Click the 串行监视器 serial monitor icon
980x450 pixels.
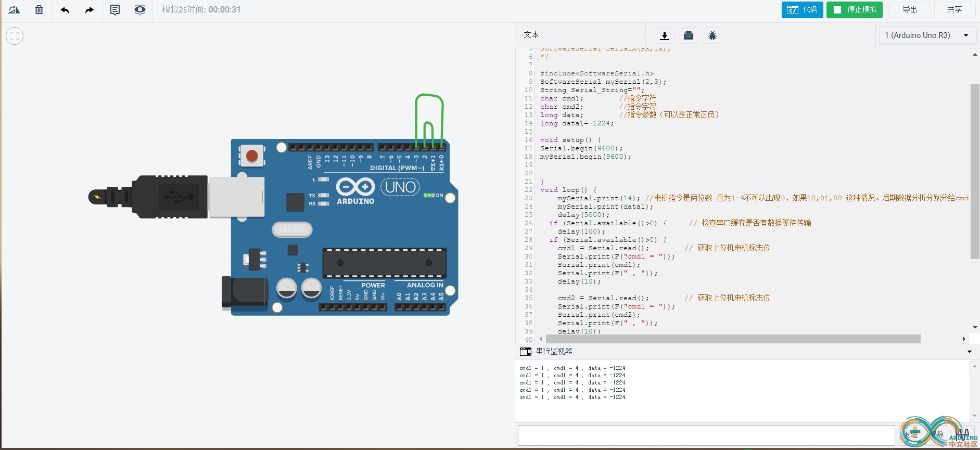(x=526, y=352)
